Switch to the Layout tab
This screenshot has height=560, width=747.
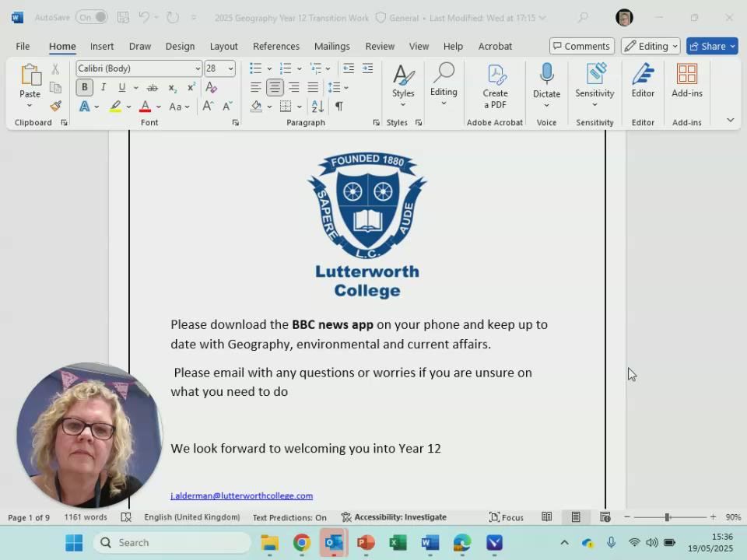pyautogui.click(x=224, y=46)
